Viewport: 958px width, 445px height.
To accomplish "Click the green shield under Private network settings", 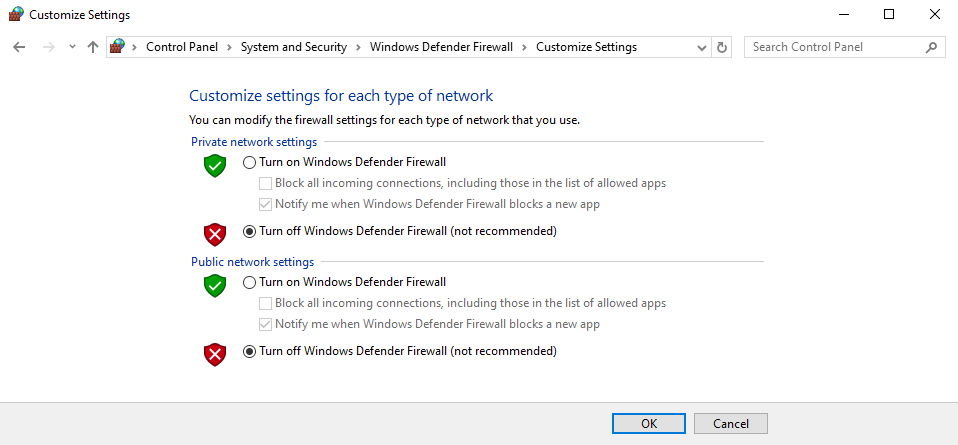I will click(215, 165).
